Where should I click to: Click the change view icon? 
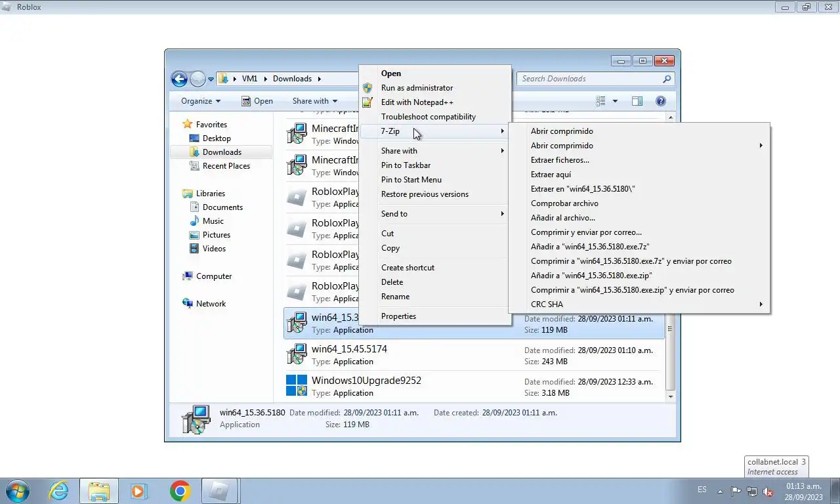pos(600,101)
